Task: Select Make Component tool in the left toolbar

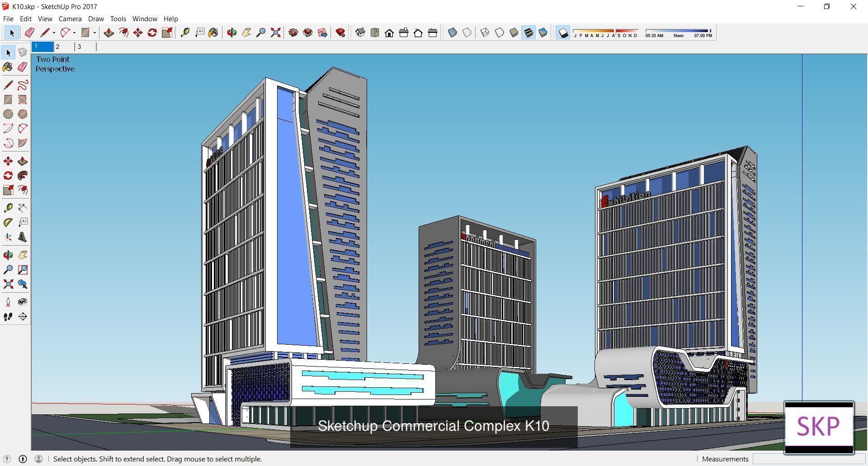Action: pos(23,52)
